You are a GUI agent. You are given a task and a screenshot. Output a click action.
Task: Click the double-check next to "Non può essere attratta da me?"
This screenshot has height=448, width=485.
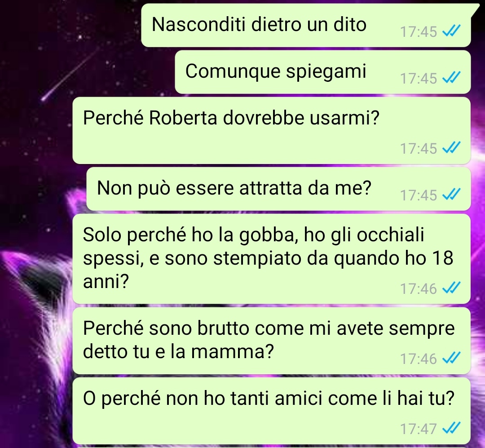point(452,195)
